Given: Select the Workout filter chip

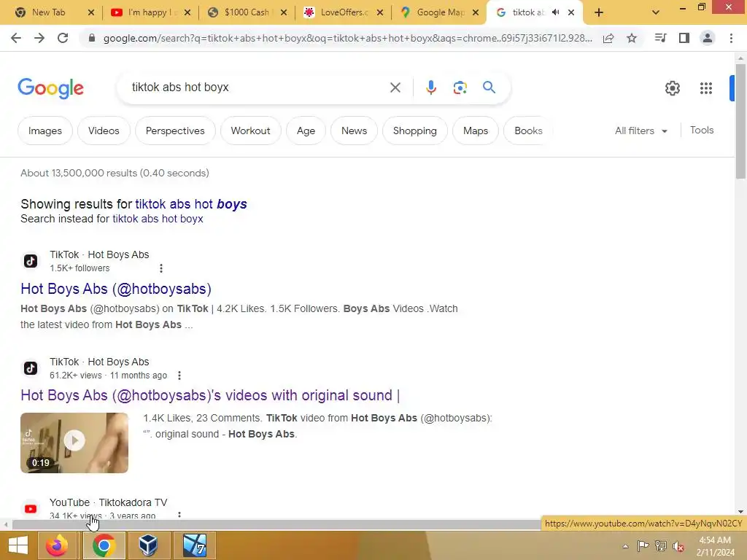Looking at the screenshot, I should (251, 131).
